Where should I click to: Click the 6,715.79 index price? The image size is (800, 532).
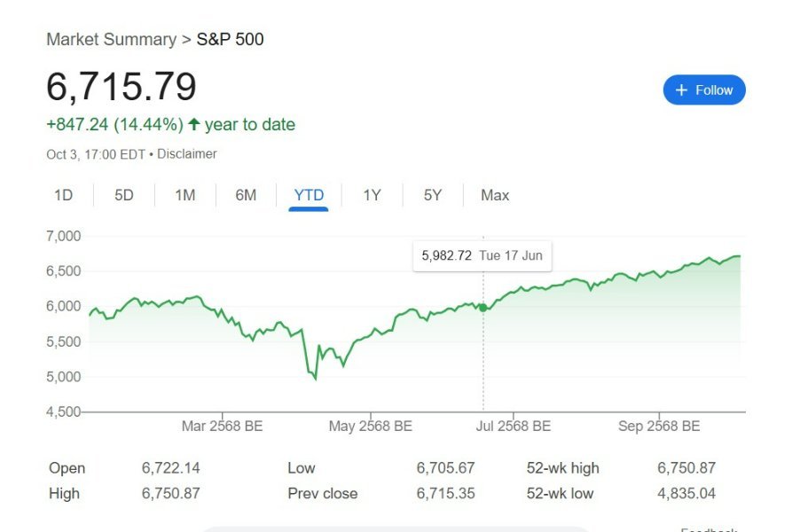point(122,87)
